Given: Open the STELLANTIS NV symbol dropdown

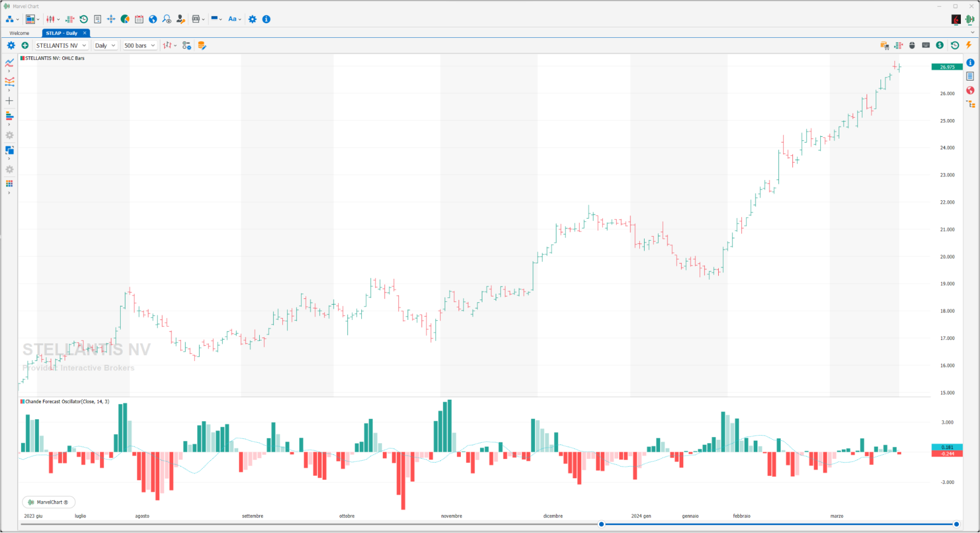Looking at the screenshot, I should point(61,45).
